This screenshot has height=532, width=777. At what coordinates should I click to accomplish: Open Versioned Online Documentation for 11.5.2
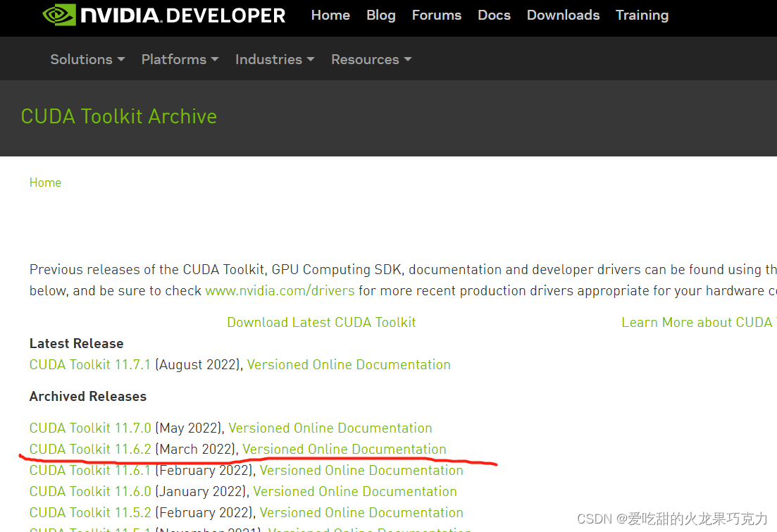pyautogui.click(x=361, y=513)
